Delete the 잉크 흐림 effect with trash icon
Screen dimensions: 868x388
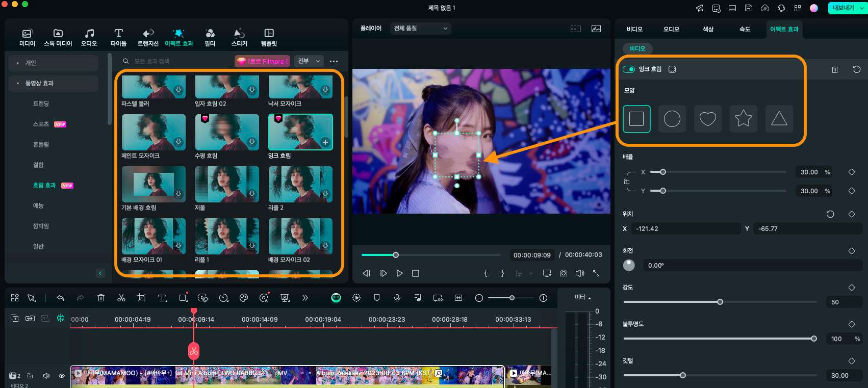835,69
